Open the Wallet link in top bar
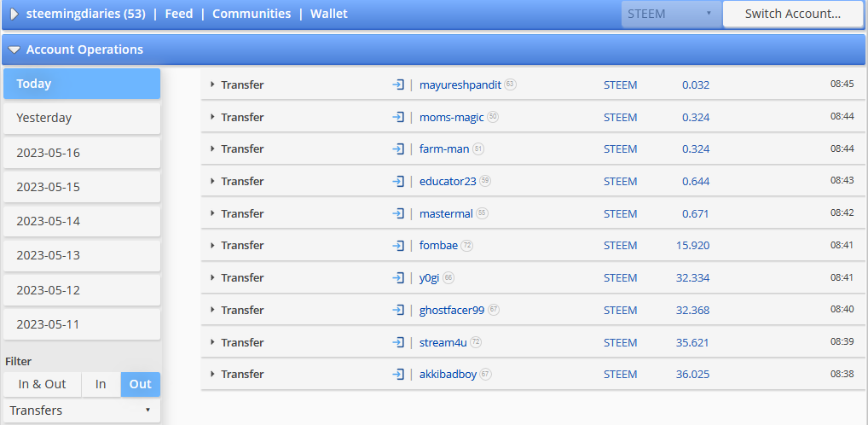This screenshot has width=868, height=425. click(x=329, y=14)
